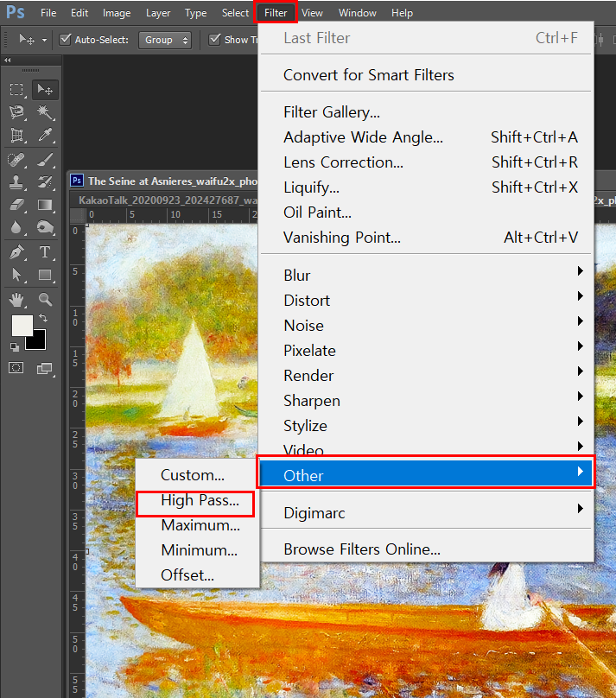Select the Pen tool
This screenshot has height=698, width=616.
point(17,252)
